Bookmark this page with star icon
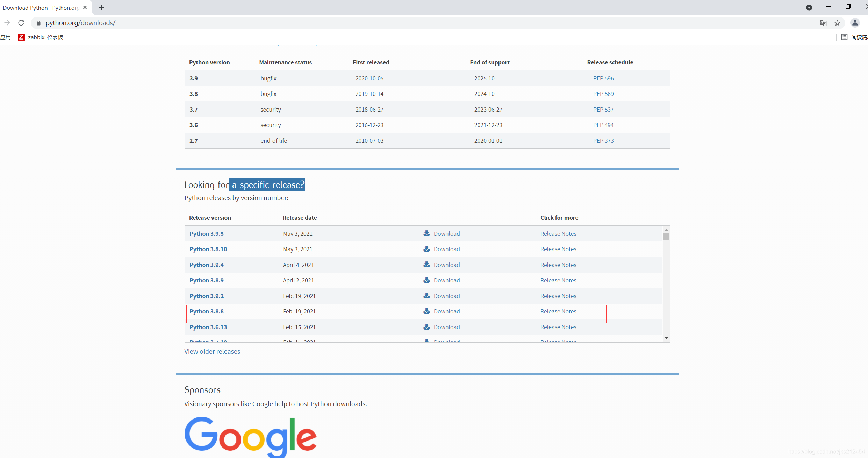The image size is (868, 458). (x=837, y=23)
